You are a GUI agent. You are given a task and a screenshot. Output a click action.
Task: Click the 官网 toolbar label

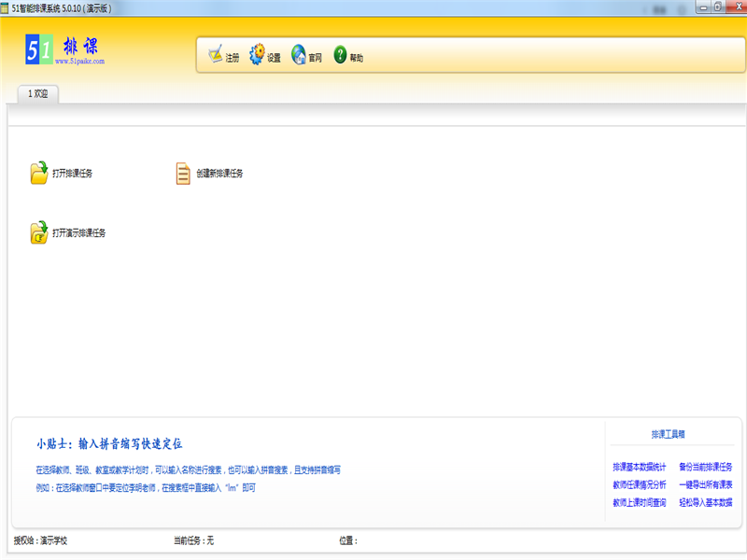316,58
